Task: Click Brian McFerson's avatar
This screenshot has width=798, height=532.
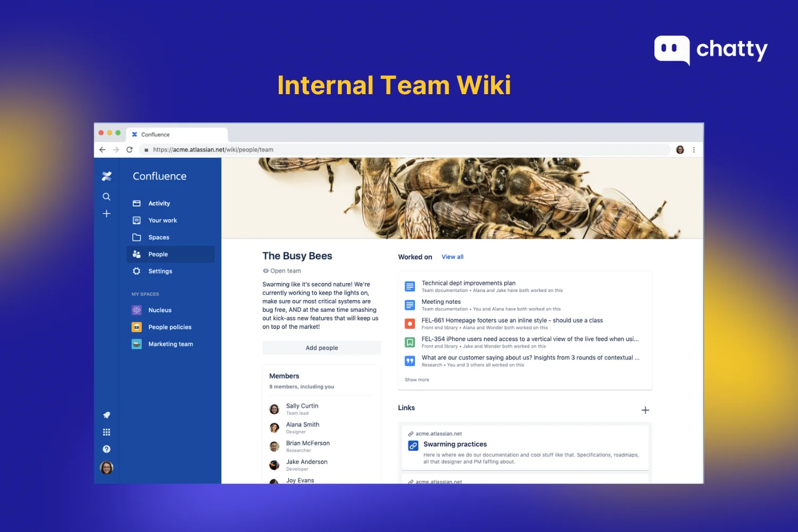Action: (x=275, y=446)
